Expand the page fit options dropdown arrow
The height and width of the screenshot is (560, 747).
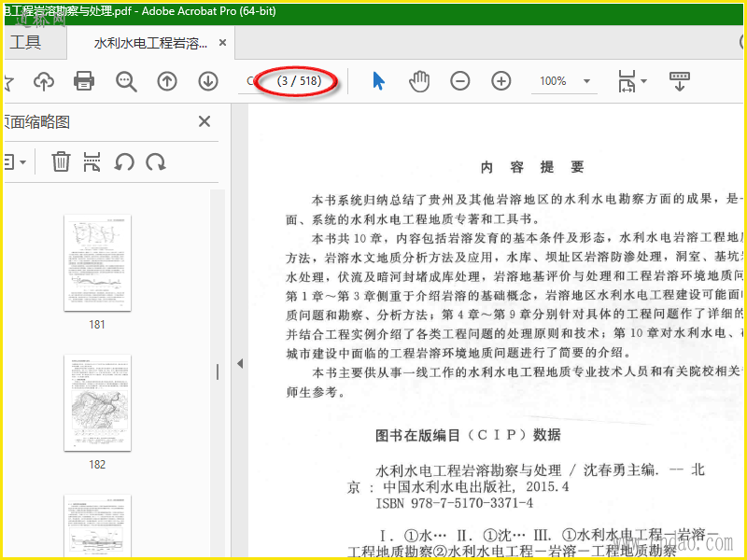point(643,81)
